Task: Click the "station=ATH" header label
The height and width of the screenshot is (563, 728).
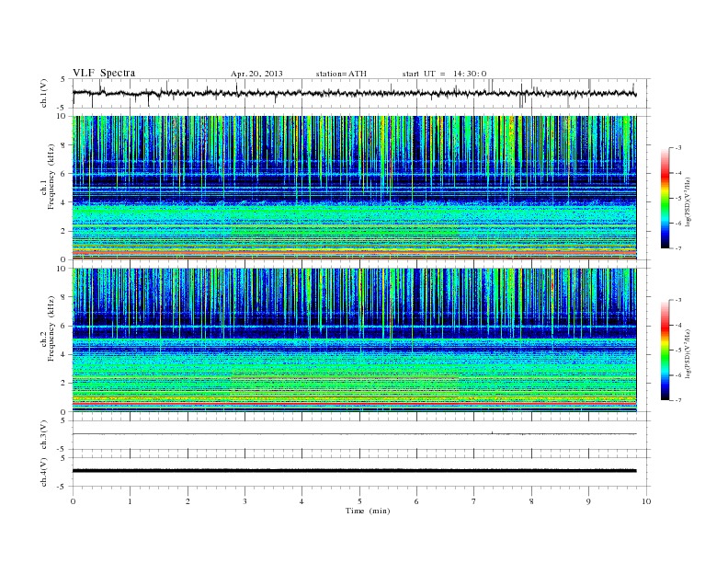Action: (x=341, y=74)
